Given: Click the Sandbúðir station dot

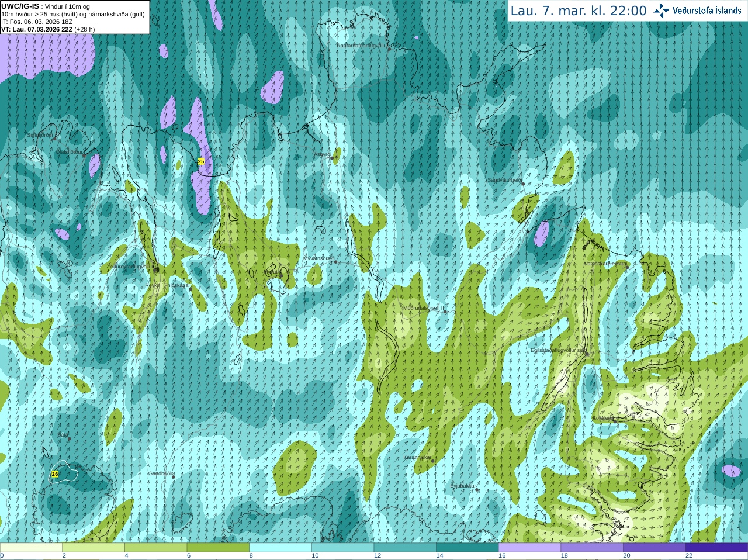Looking at the screenshot, I should [x=173, y=477].
